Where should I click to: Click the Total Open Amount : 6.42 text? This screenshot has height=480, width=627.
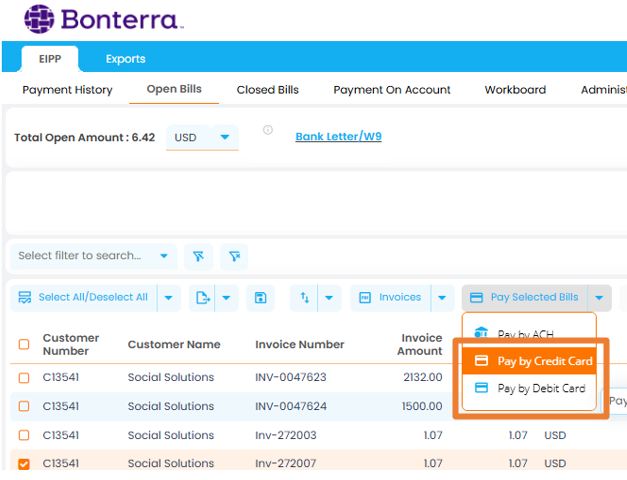(x=84, y=138)
